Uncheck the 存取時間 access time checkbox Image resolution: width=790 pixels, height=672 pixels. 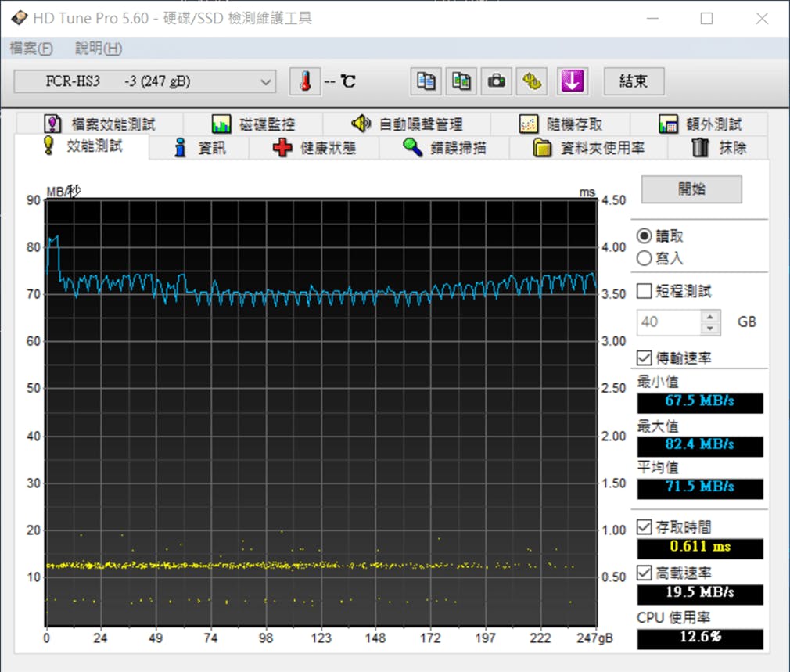coord(644,526)
